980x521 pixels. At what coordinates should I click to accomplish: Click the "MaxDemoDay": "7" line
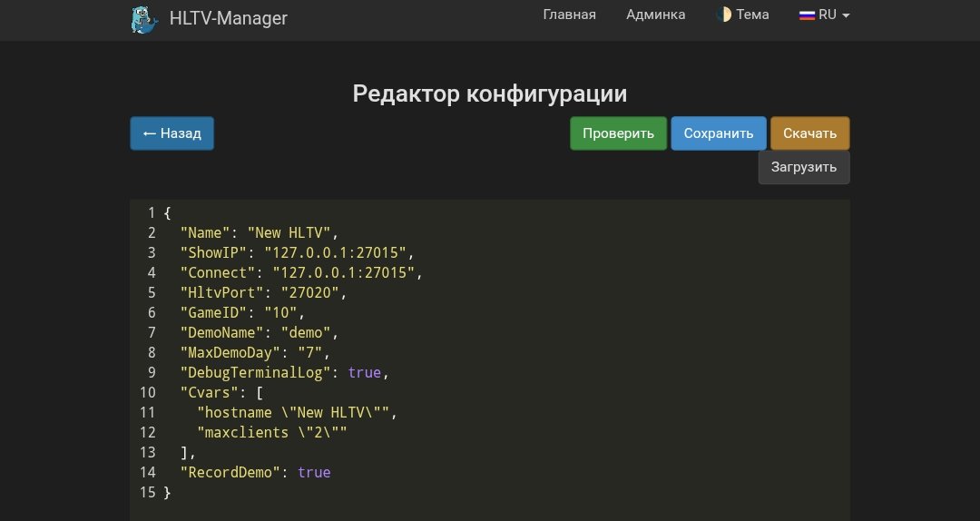255,353
